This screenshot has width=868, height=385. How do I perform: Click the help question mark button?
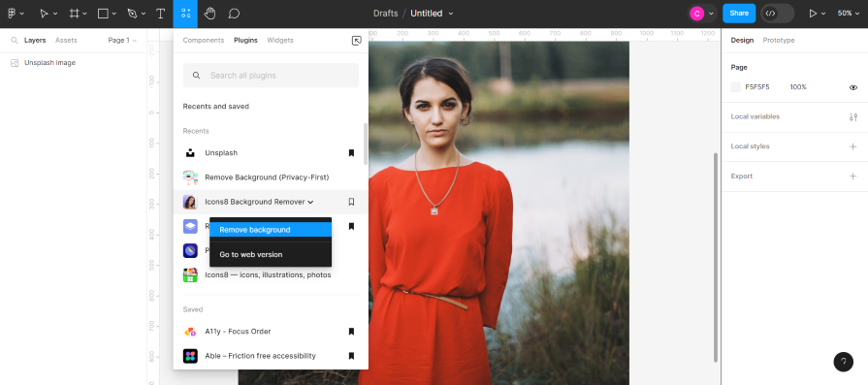[843, 362]
